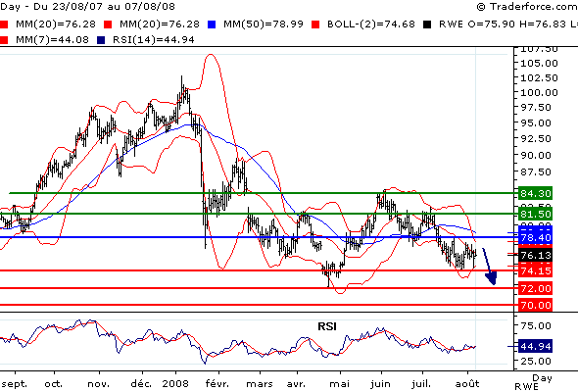Screen dimensions: 578x392
Task: Click the dark blue RSI(14) legend square
Action: point(101,40)
